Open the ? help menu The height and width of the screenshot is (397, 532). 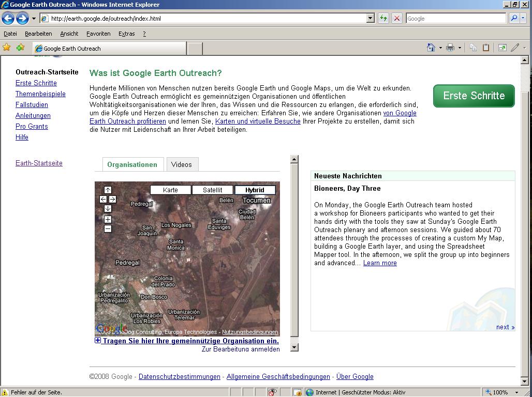click(x=144, y=34)
